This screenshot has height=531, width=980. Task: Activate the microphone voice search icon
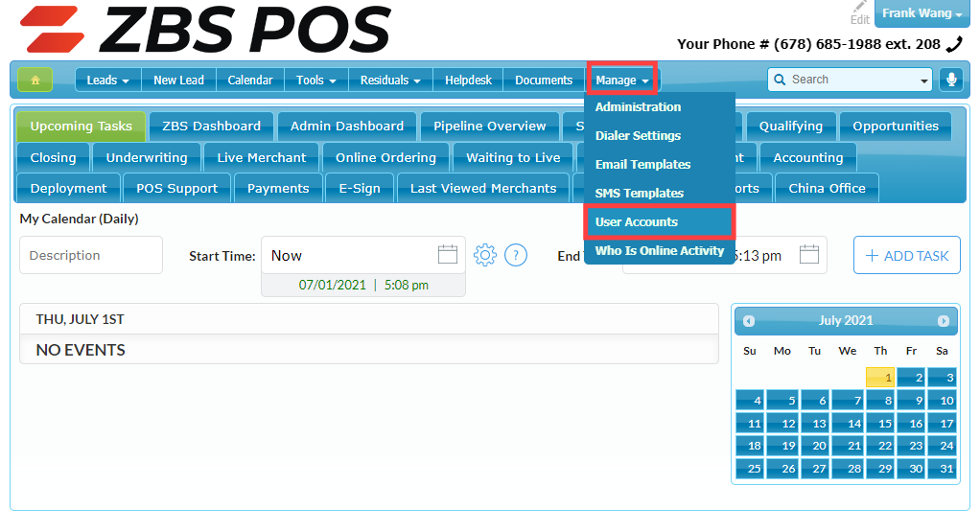coord(951,80)
